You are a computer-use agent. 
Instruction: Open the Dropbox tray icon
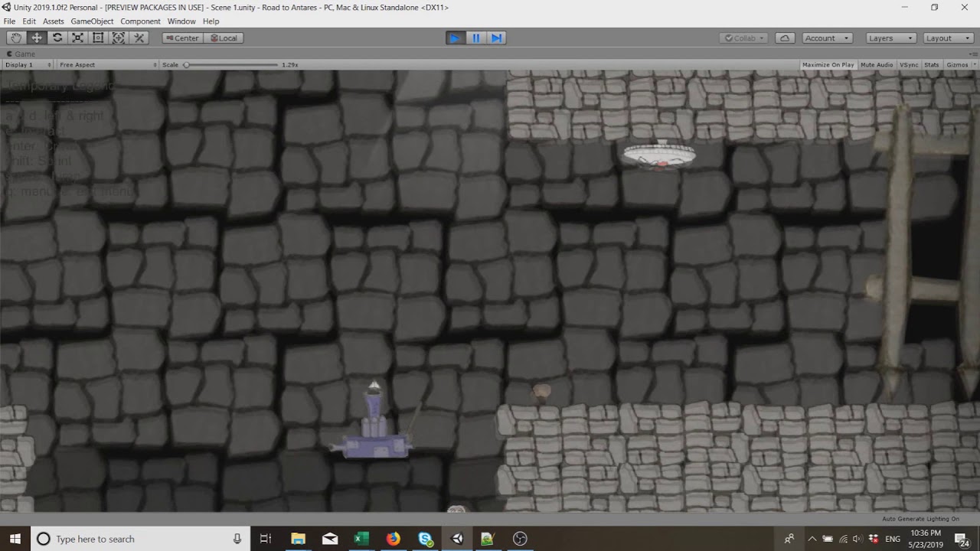pyautogui.click(x=873, y=539)
